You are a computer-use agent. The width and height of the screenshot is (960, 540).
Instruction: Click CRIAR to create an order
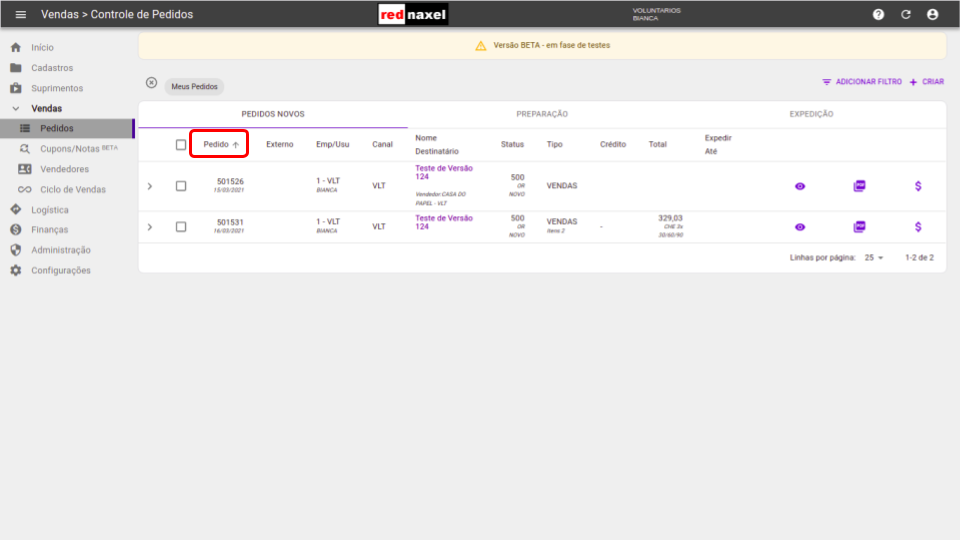(927, 81)
